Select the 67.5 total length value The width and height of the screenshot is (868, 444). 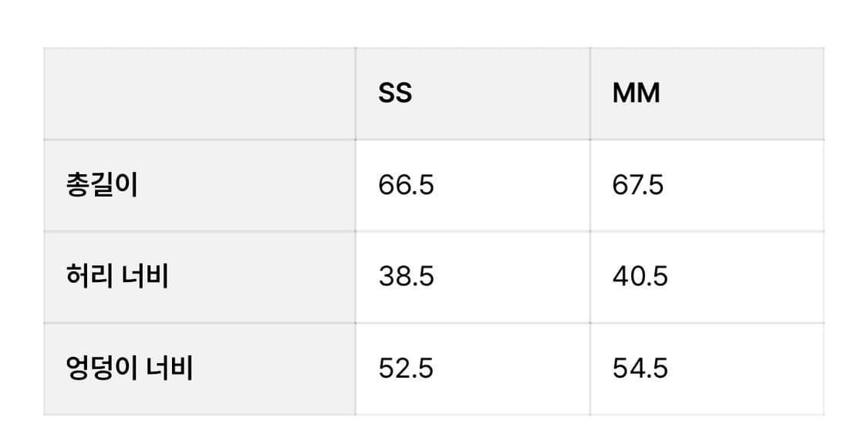click(637, 186)
